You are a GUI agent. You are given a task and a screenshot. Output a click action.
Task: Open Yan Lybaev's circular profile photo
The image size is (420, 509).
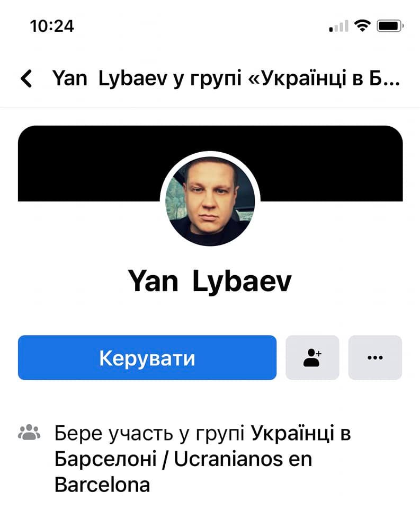coord(210,201)
